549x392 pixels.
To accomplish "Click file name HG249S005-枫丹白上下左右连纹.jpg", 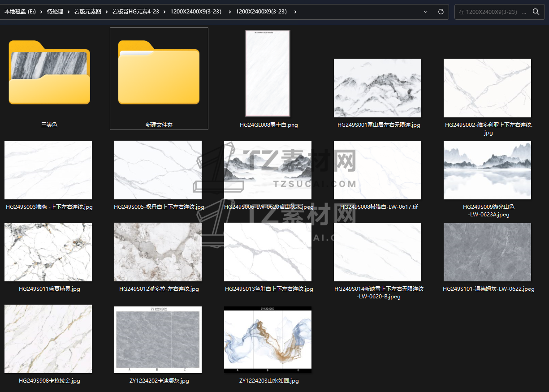I will (x=159, y=207).
